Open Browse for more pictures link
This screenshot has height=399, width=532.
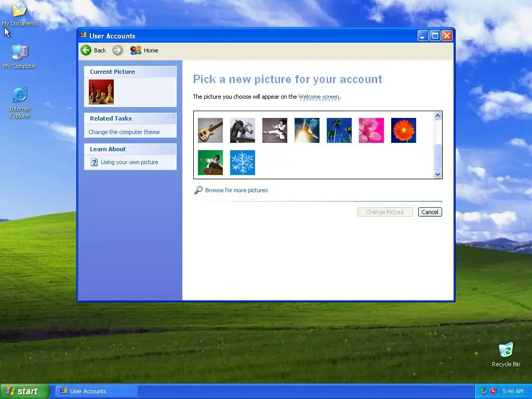[x=236, y=190]
